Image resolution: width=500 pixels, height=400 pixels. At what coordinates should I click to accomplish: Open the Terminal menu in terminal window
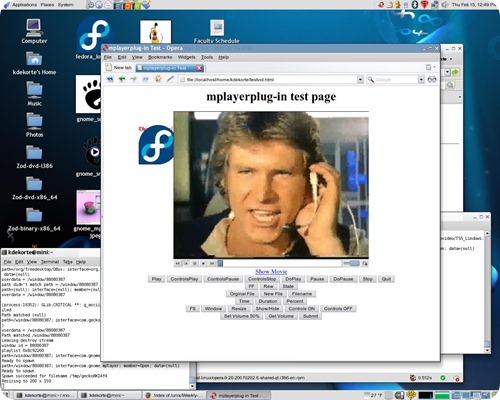pos(50,262)
